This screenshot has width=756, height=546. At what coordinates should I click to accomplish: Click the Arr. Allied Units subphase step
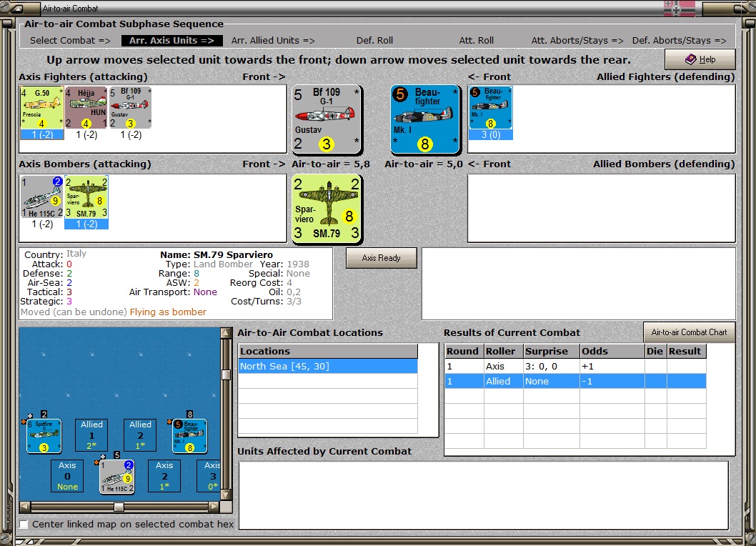pos(273,41)
